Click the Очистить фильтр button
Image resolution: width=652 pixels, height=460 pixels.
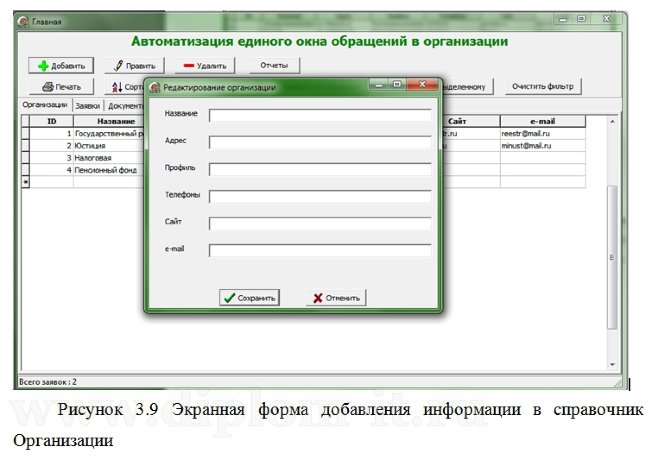tap(543, 87)
